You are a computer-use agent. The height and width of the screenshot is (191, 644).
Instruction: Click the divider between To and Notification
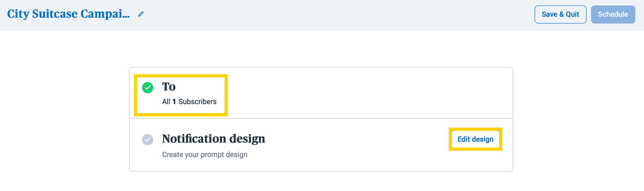(x=321, y=118)
